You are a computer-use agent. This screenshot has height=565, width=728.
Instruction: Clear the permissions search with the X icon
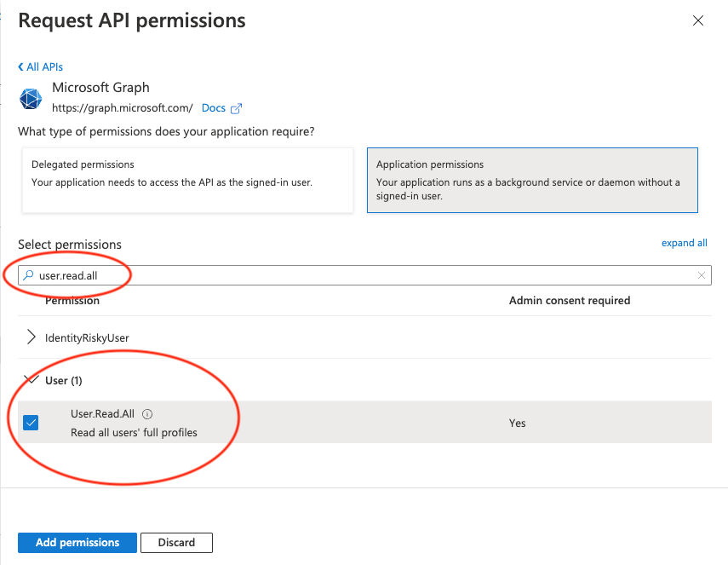coord(702,275)
